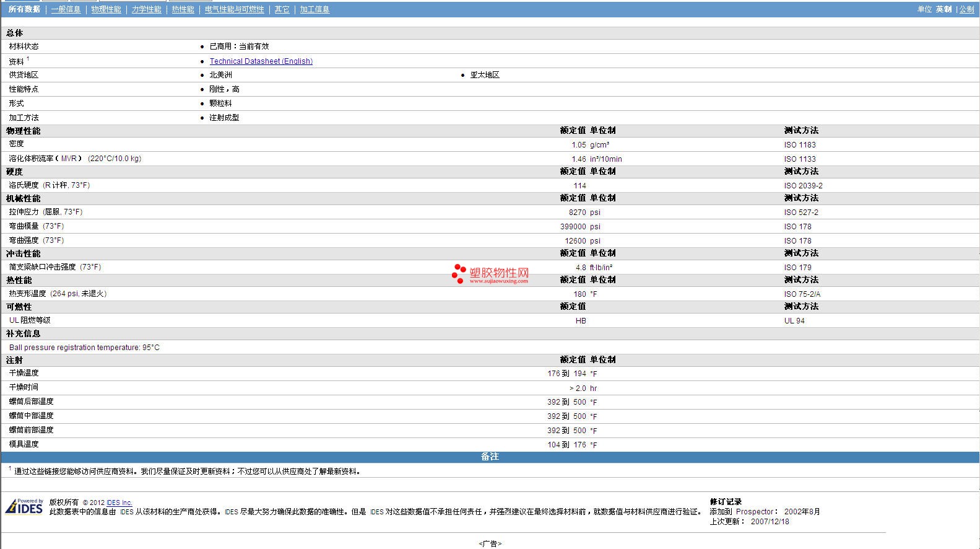The height and width of the screenshot is (549, 980).
Task: Click the <广告> label at page bottom
Action: [490, 544]
